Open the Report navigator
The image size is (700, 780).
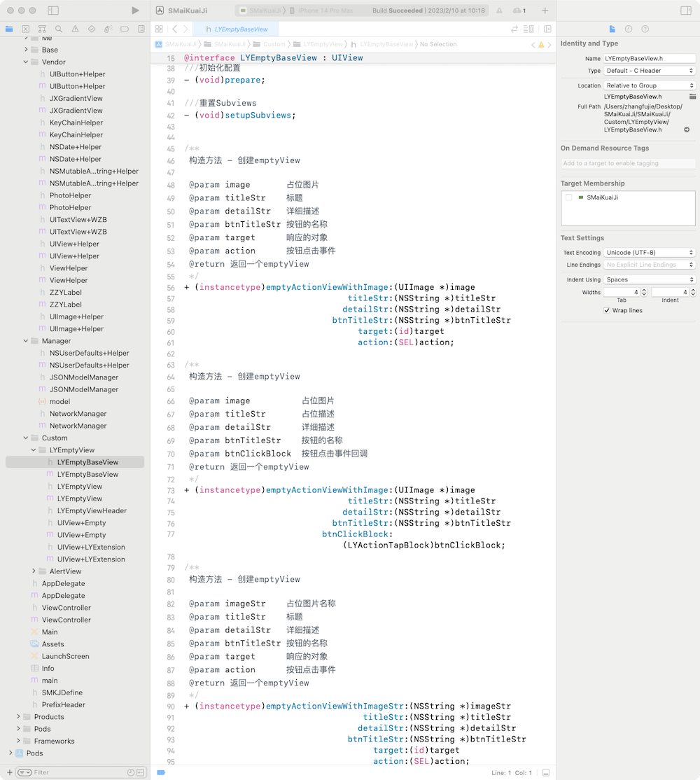point(141,29)
